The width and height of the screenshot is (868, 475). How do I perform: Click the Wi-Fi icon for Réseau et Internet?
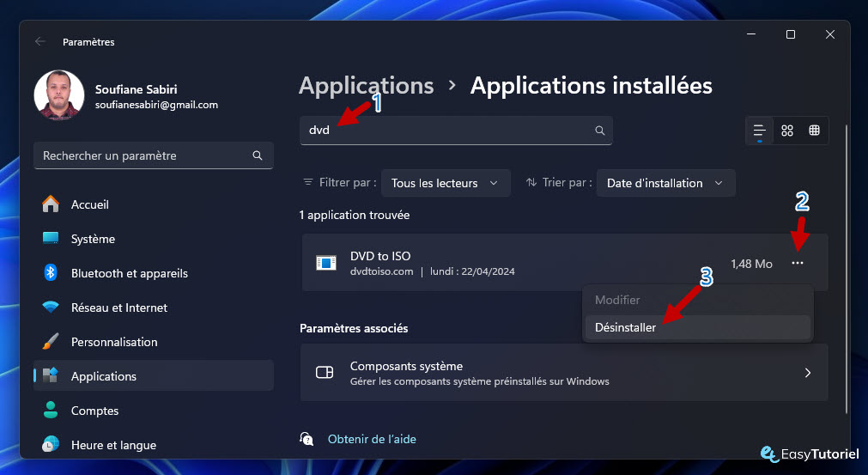(x=51, y=308)
